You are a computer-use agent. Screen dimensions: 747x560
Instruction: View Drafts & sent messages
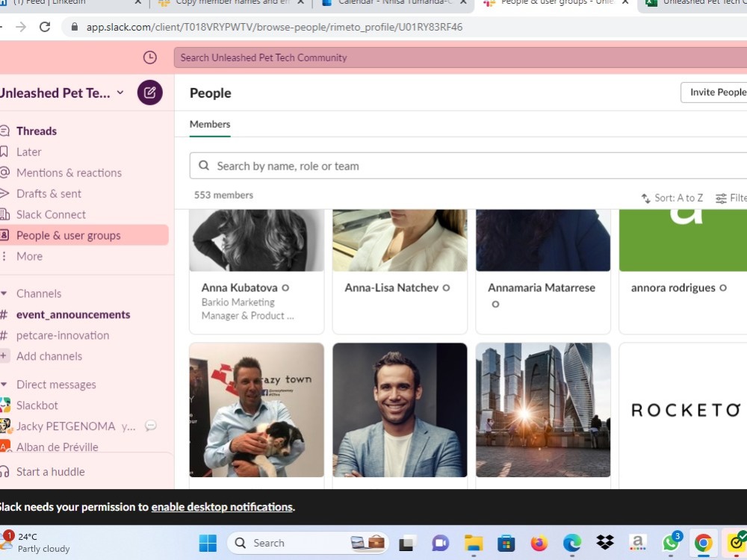pyautogui.click(x=49, y=193)
